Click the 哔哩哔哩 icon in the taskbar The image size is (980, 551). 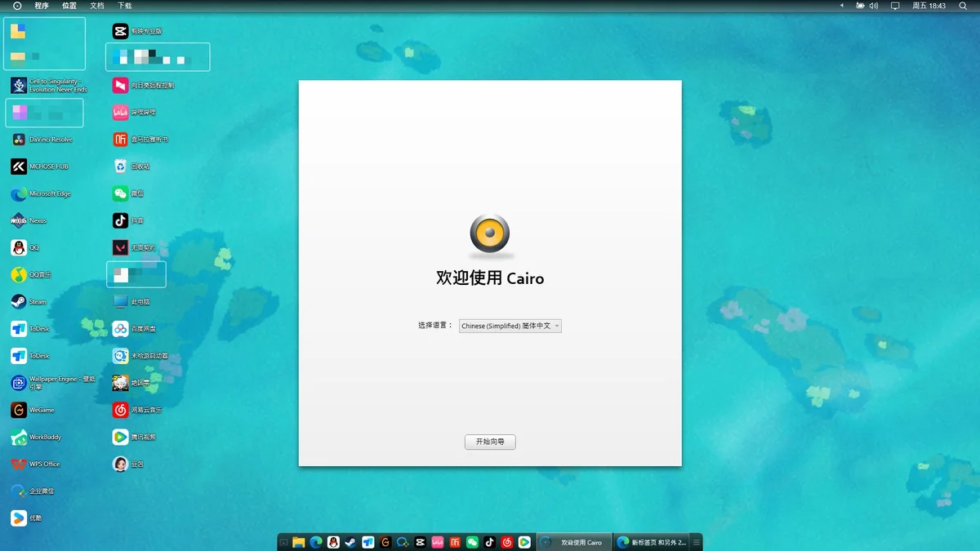tap(438, 542)
